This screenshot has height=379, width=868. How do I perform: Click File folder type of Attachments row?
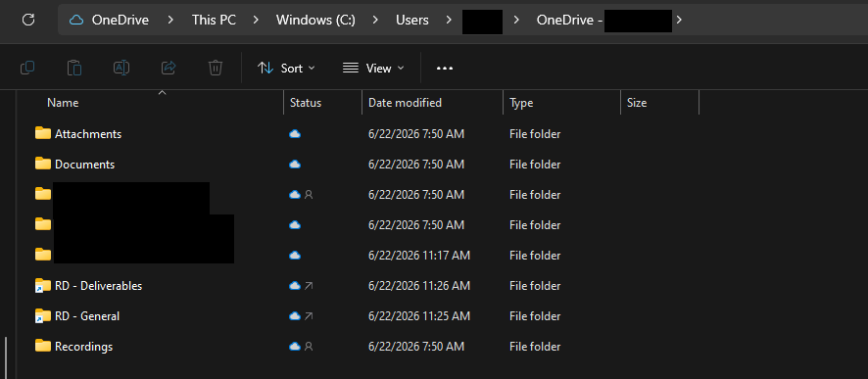tap(535, 134)
